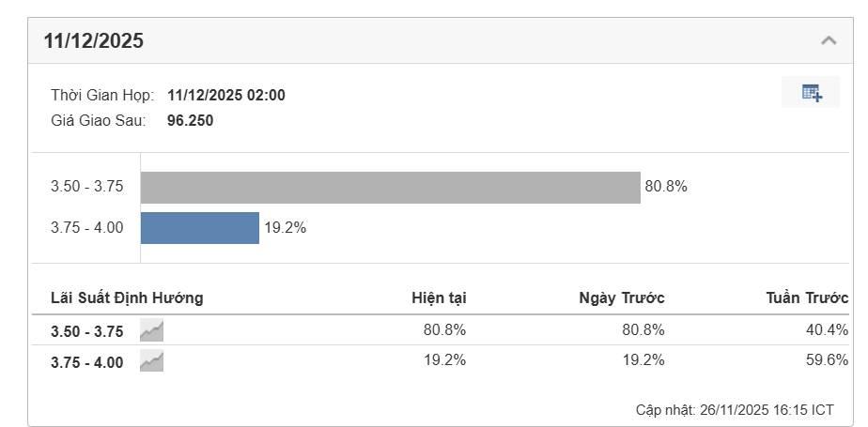Click the Lãi Suất Định Hướng header

click(x=127, y=298)
